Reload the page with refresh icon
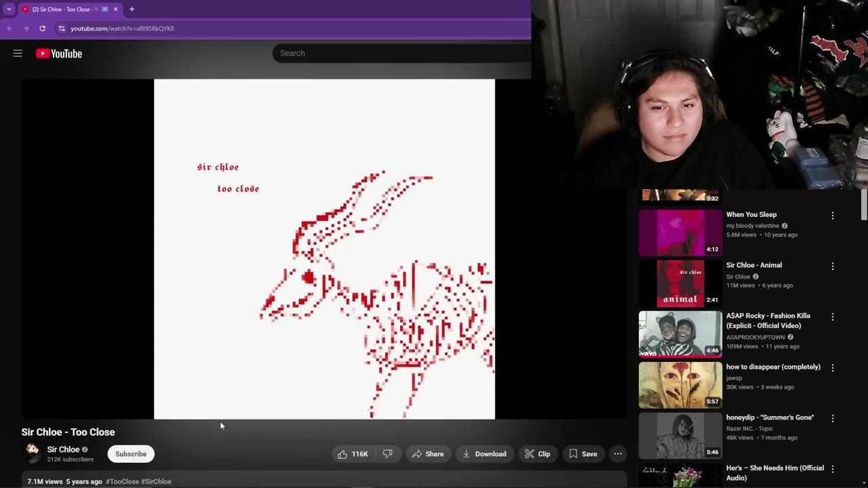Screen dimensions: 868x488 click(42, 28)
